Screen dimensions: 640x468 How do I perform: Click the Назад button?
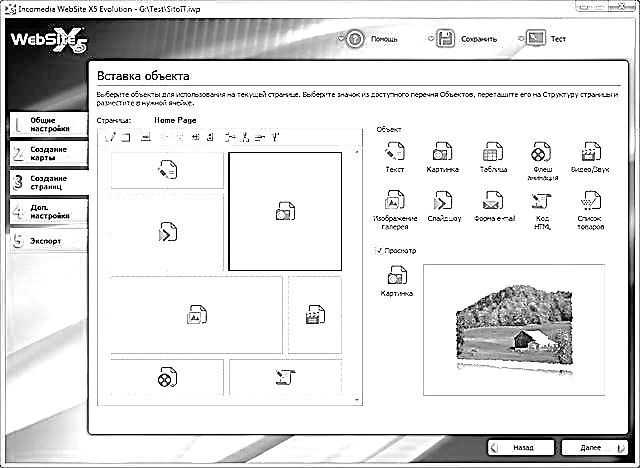point(521,448)
